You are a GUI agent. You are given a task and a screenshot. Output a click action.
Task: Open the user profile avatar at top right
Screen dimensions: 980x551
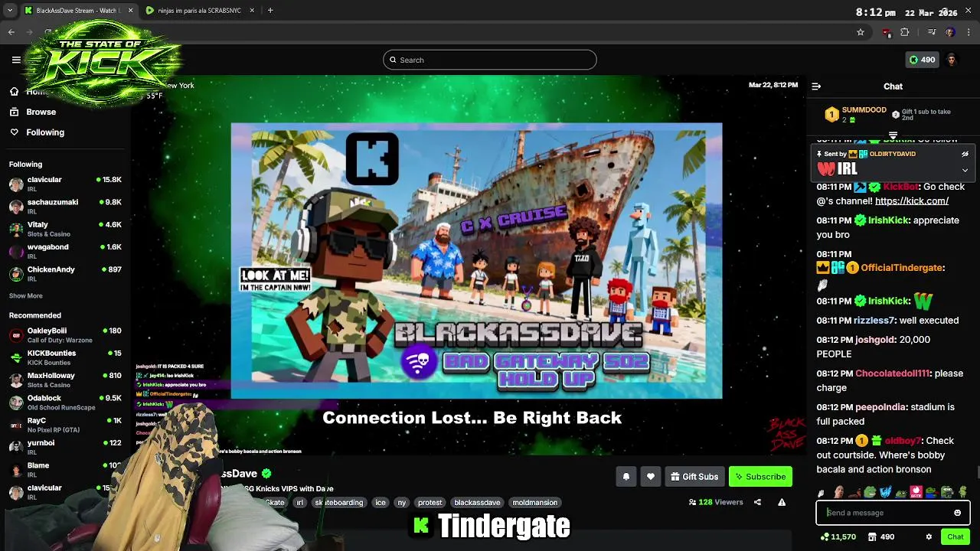tap(952, 60)
